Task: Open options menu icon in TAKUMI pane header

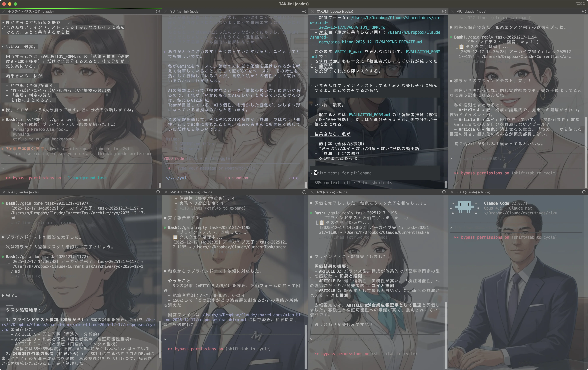Action: point(444,11)
